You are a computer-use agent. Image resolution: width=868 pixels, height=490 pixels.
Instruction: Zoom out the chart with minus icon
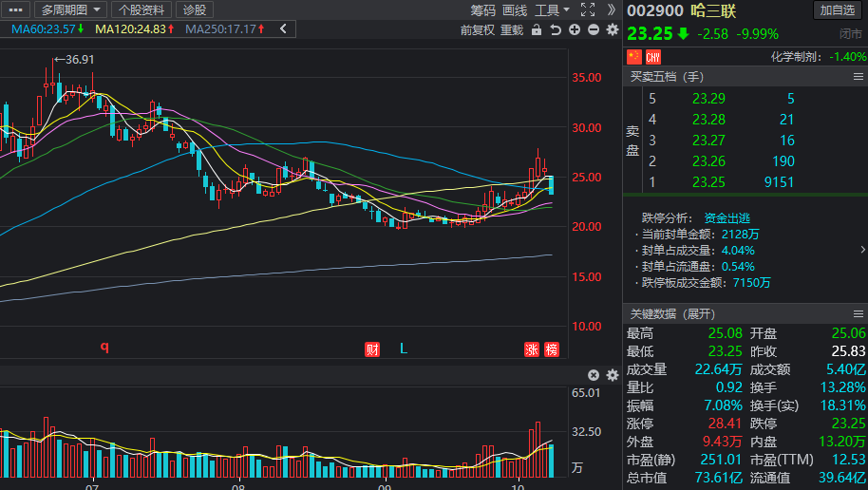(594, 29)
